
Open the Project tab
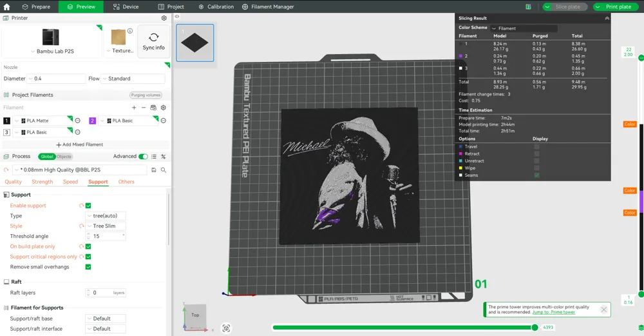click(171, 6)
